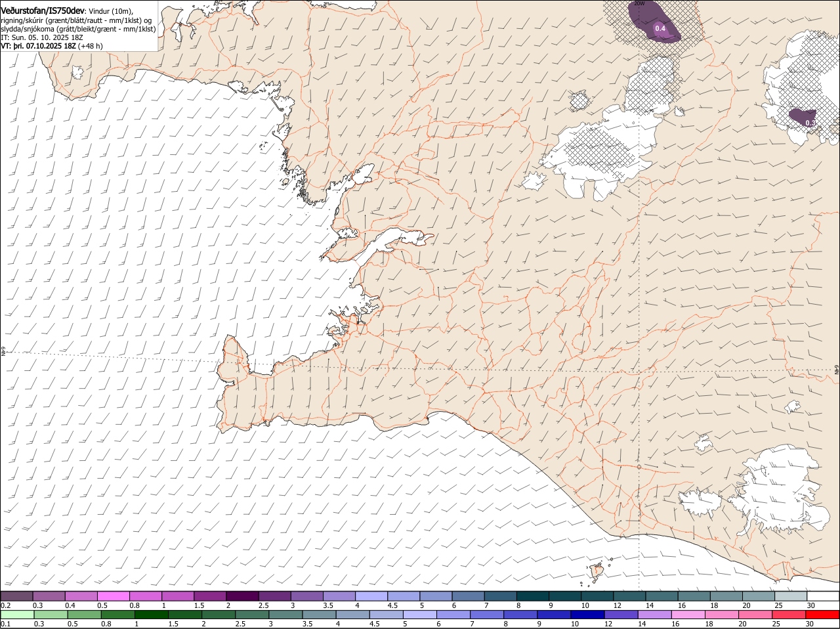840x629 pixels.
Task: Click the upper legend swatch starting at 0.5
Action: (x=113, y=596)
